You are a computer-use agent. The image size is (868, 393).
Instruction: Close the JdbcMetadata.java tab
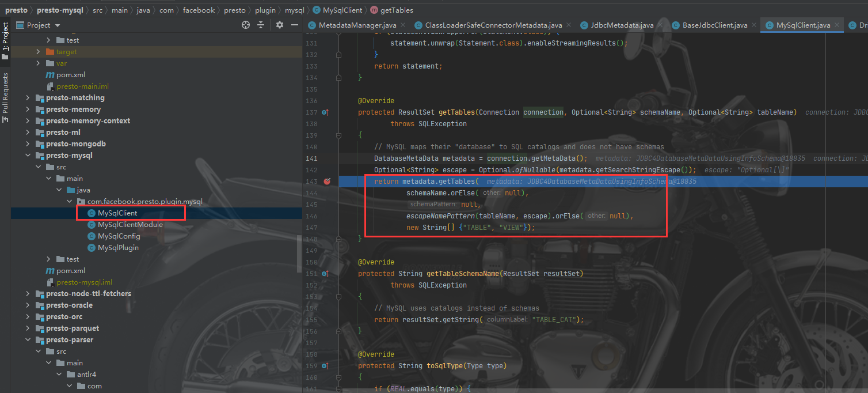660,25
